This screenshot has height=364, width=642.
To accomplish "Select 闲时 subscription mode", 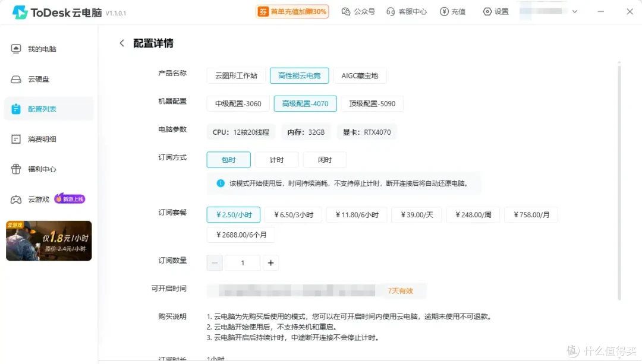I will (325, 160).
